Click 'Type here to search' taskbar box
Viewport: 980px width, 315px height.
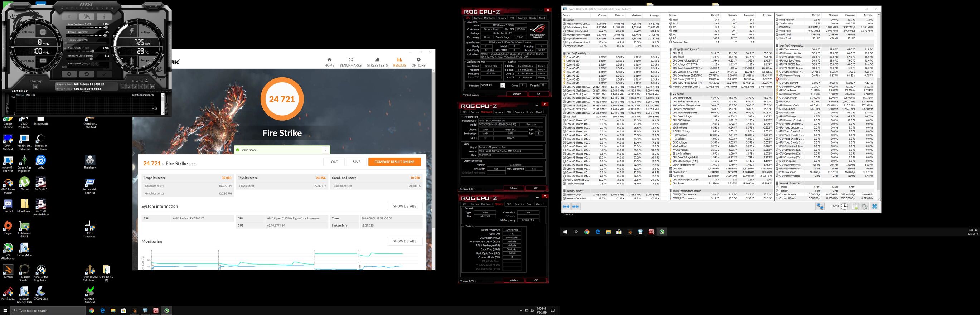[48, 310]
